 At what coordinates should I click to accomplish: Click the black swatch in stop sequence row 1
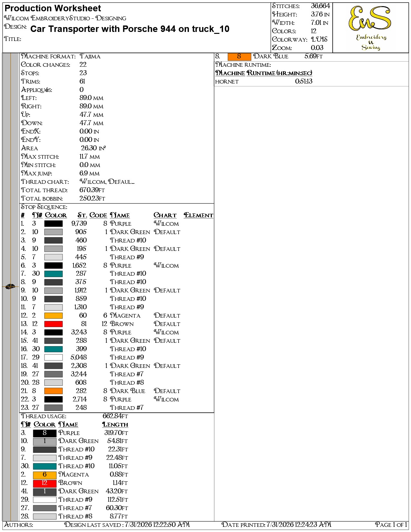tap(54, 223)
